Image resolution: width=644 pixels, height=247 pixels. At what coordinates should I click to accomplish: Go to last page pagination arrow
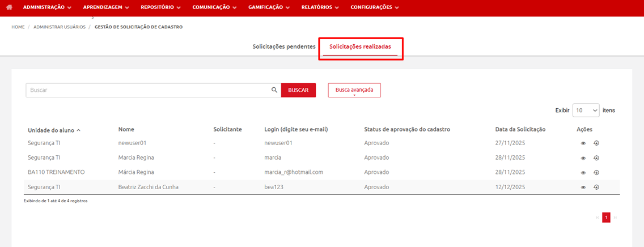(x=615, y=218)
